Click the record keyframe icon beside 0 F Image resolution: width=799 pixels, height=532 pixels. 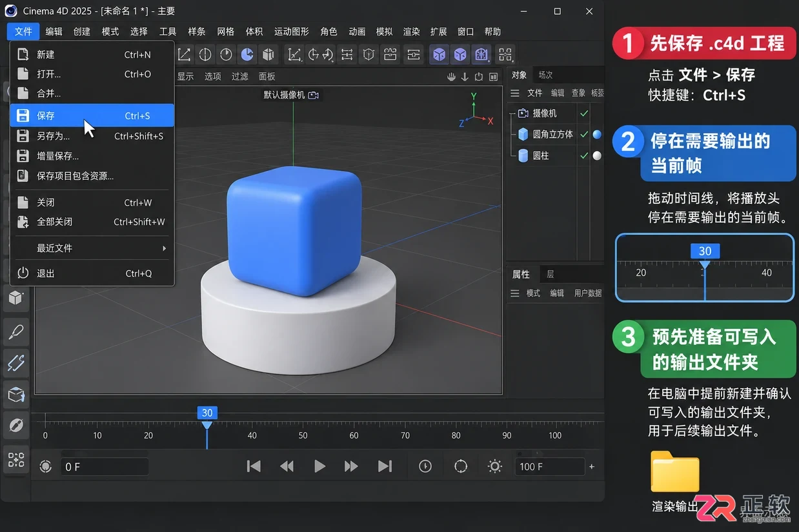click(x=45, y=466)
